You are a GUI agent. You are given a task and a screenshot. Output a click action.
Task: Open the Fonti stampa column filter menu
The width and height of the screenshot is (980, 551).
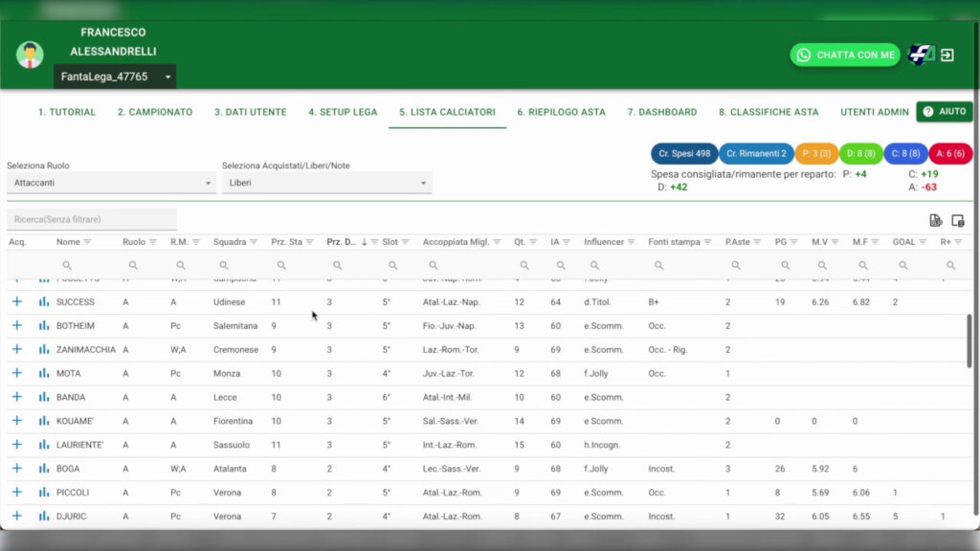coord(707,242)
